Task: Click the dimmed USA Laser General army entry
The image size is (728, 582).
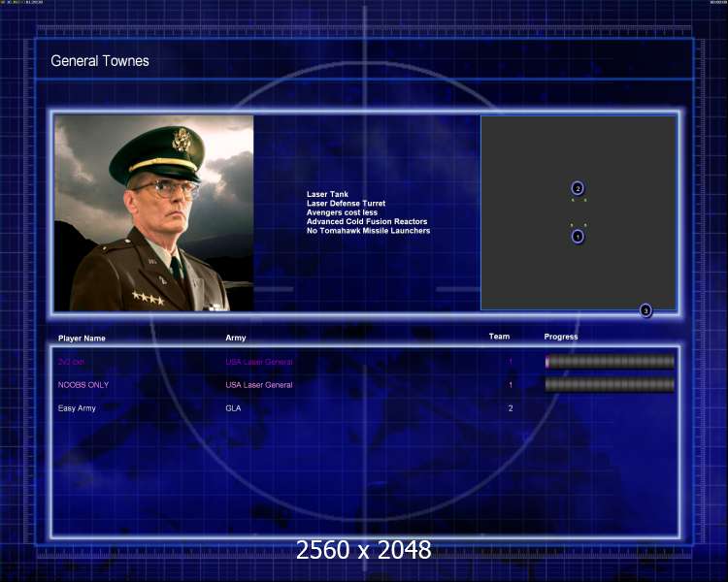Action: pos(259,362)
